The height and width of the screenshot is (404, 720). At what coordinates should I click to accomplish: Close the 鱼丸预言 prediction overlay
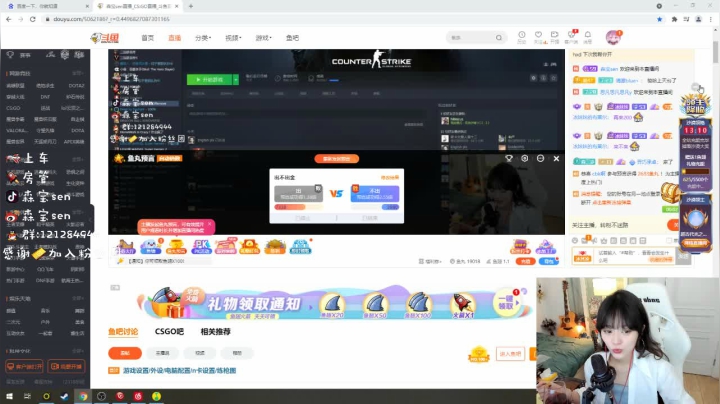click(557, 158)
